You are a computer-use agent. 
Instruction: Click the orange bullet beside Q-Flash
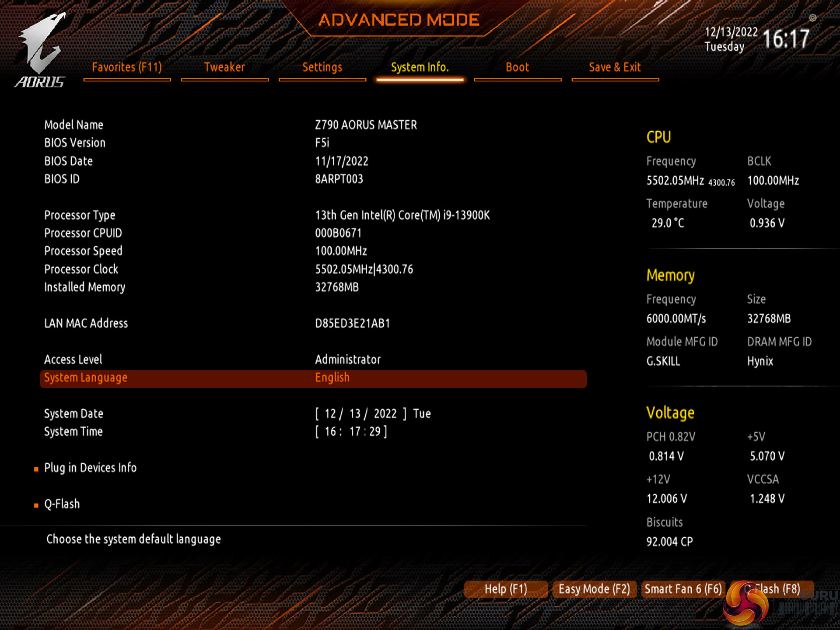(36, 505)
